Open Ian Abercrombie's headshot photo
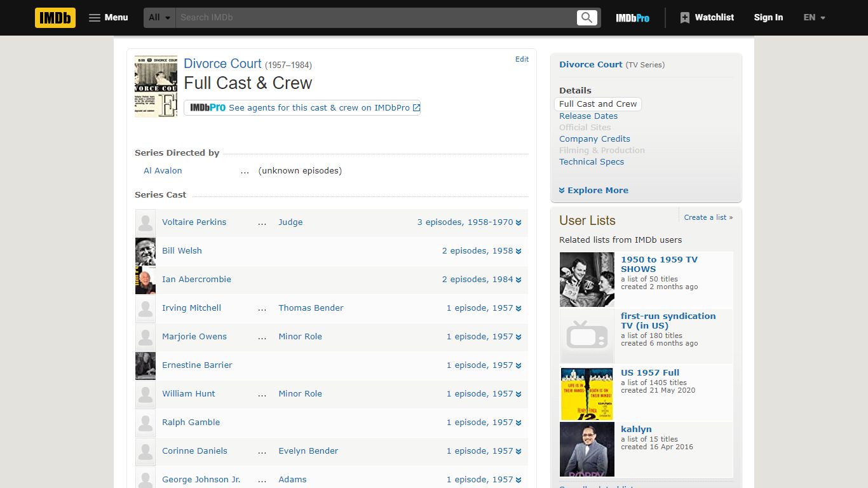Image resolution: width=868 pixels, height=488 pixels. click(x=146, y=280)
